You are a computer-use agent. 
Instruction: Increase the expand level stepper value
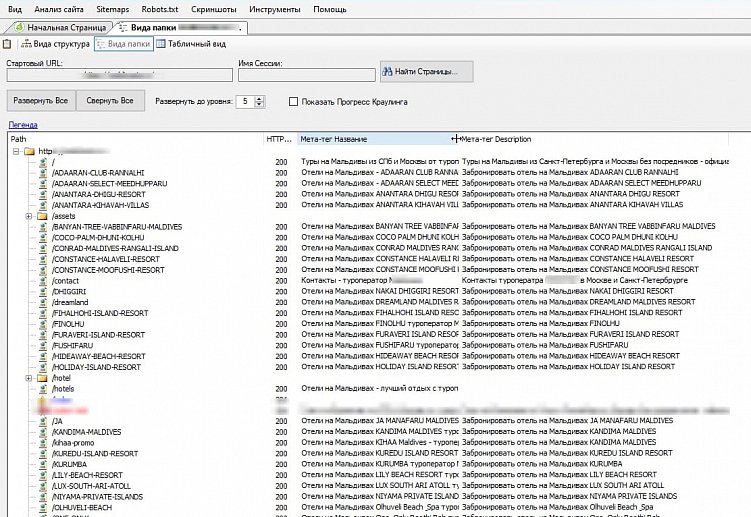pos(260,98)
